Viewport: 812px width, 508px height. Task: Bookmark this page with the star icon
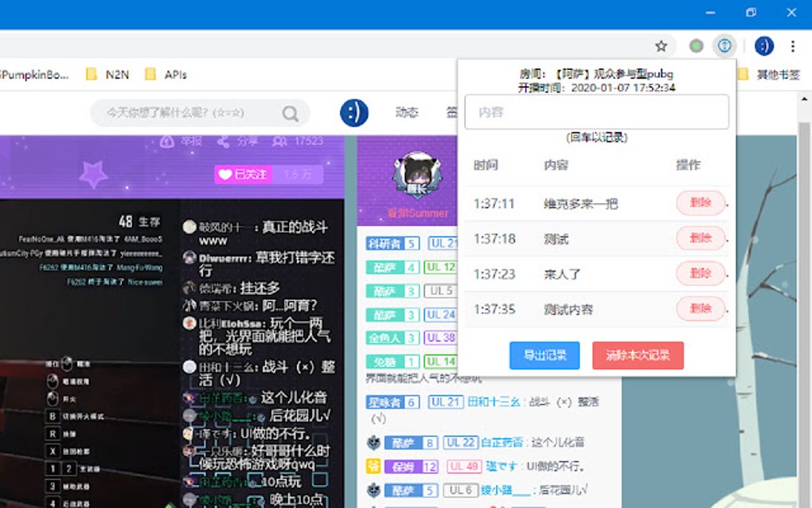[661, 46]
